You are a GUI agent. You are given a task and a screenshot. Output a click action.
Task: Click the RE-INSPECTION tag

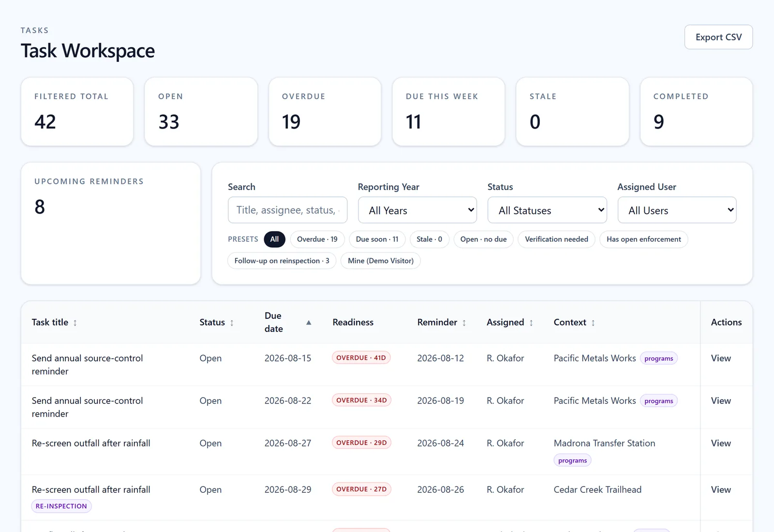(x=61, y=506)
